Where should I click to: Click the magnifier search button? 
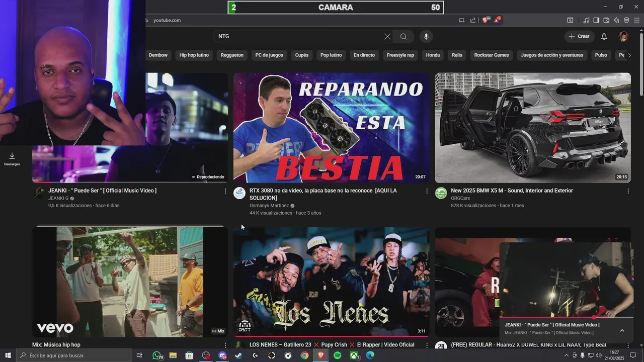coord(404,36)
